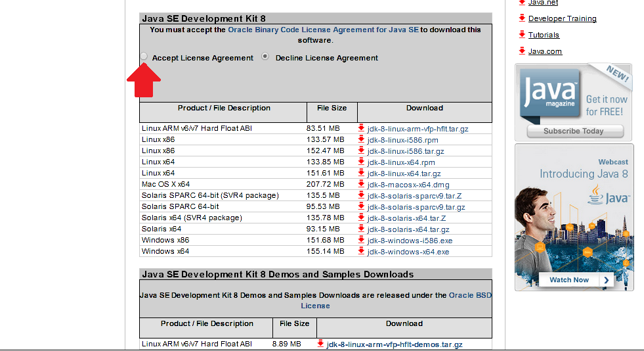Select Accept License Agreement radio button
The image size is (644, 351).
[144, 57]
